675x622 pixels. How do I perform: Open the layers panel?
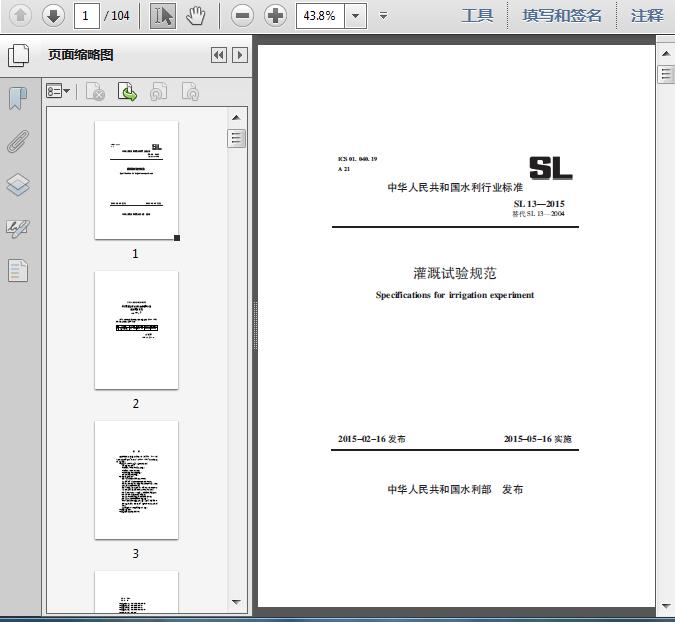point(18,185)
